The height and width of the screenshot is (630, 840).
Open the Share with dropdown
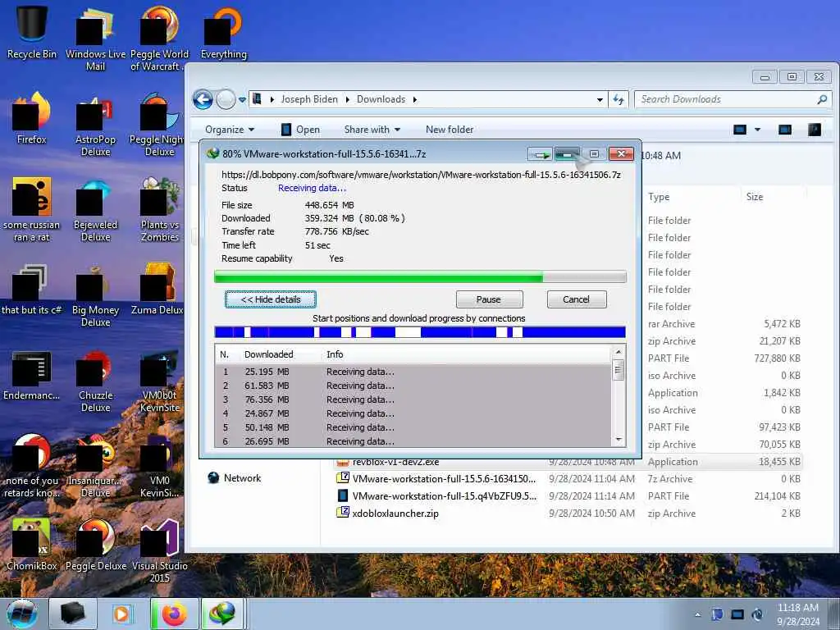[372, 130]
